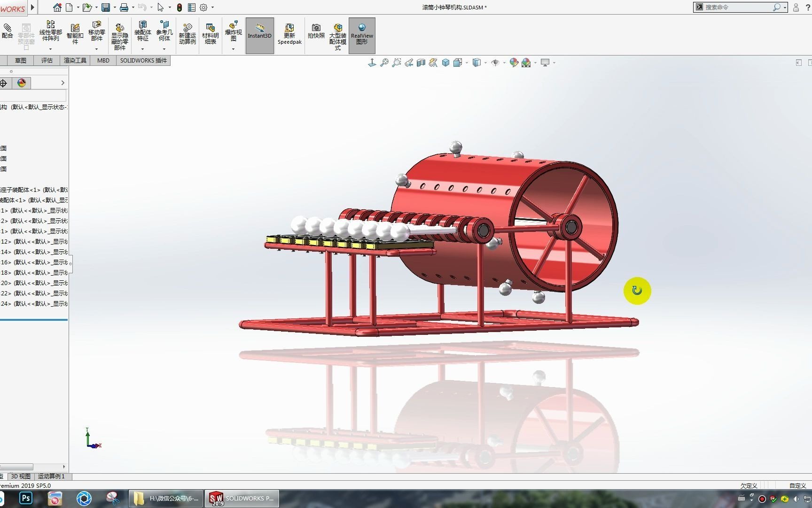Undo the last action
812x508 pixels.
[142, 8]
